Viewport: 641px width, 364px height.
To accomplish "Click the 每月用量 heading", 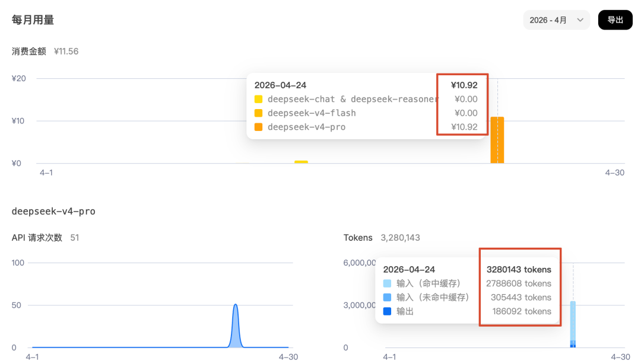I will click(33, 20).
